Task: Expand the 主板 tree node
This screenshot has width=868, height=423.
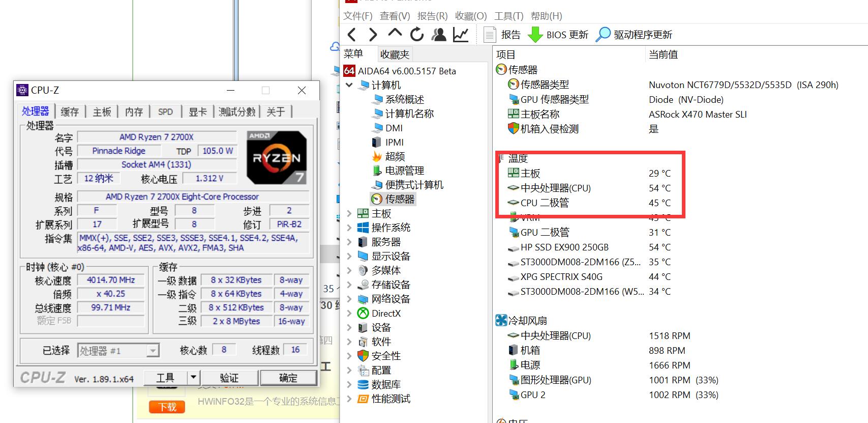Action: tap(349, 213)
